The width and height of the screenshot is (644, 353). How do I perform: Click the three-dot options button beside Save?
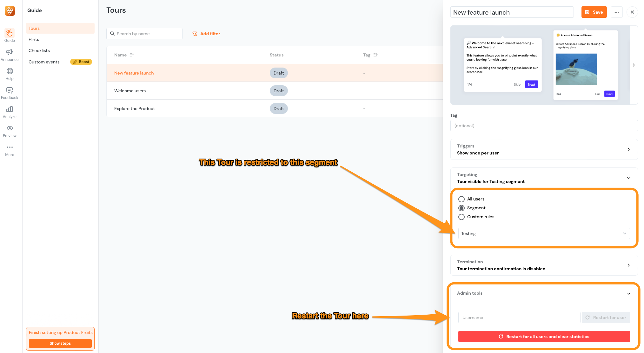point(616,12)
